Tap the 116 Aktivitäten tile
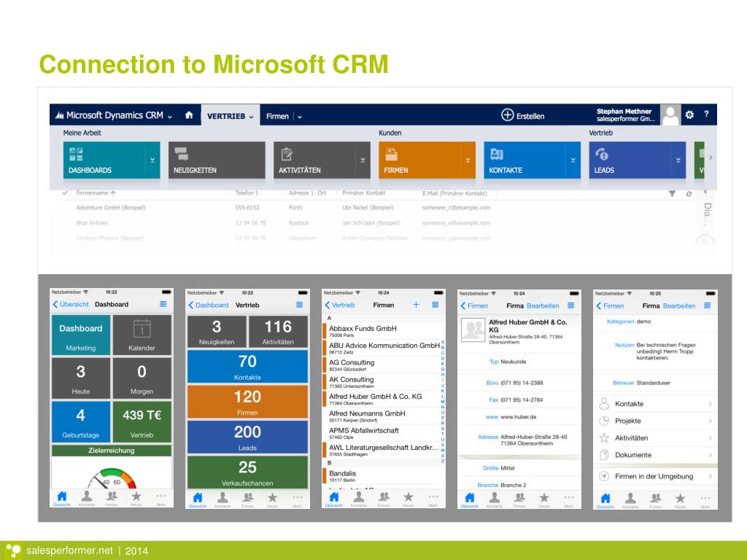747x560 pixels. tap(278, 332)
